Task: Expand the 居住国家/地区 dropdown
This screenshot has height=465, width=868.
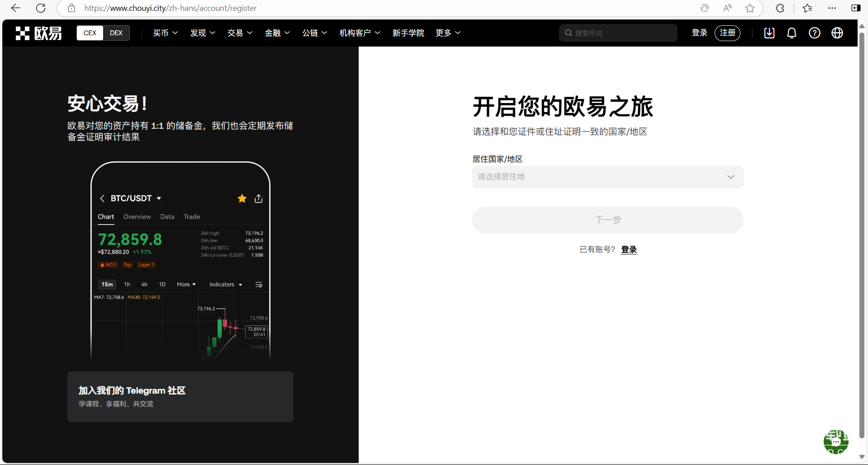Action: (607, 177)
